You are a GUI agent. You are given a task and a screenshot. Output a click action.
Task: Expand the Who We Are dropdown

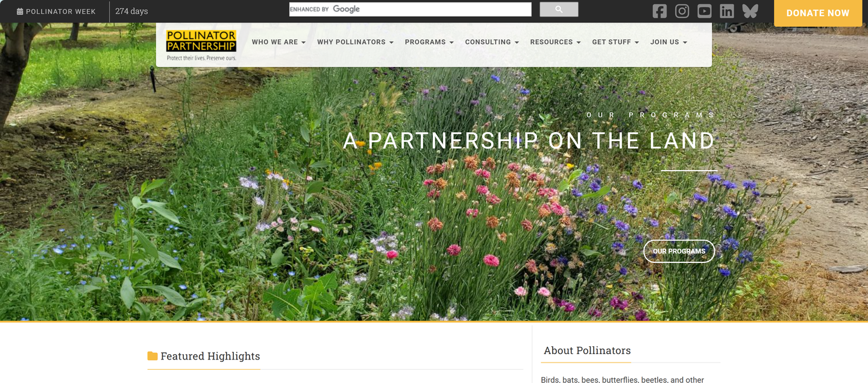pos(278,42)
